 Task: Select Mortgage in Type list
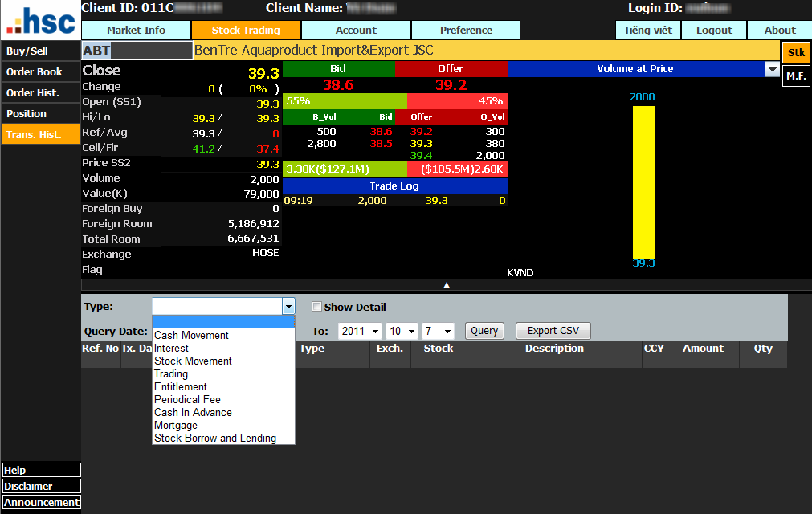[x=223, y=426]
